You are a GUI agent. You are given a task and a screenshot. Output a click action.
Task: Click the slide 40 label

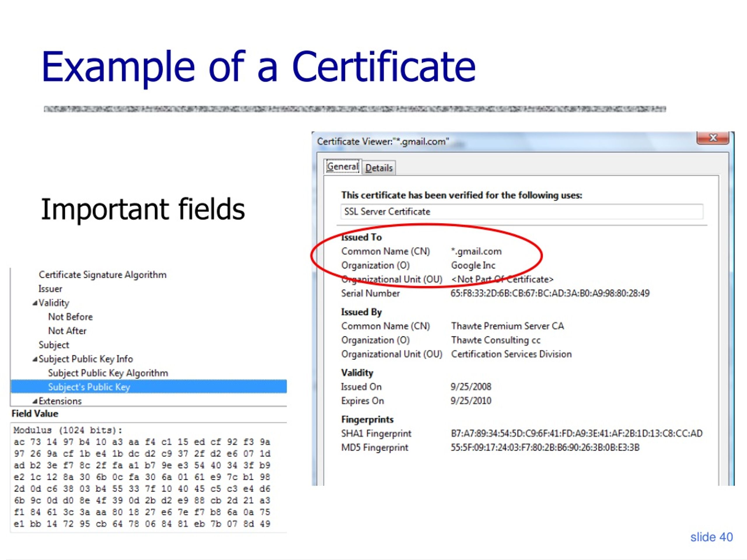(x=711, y=537)
